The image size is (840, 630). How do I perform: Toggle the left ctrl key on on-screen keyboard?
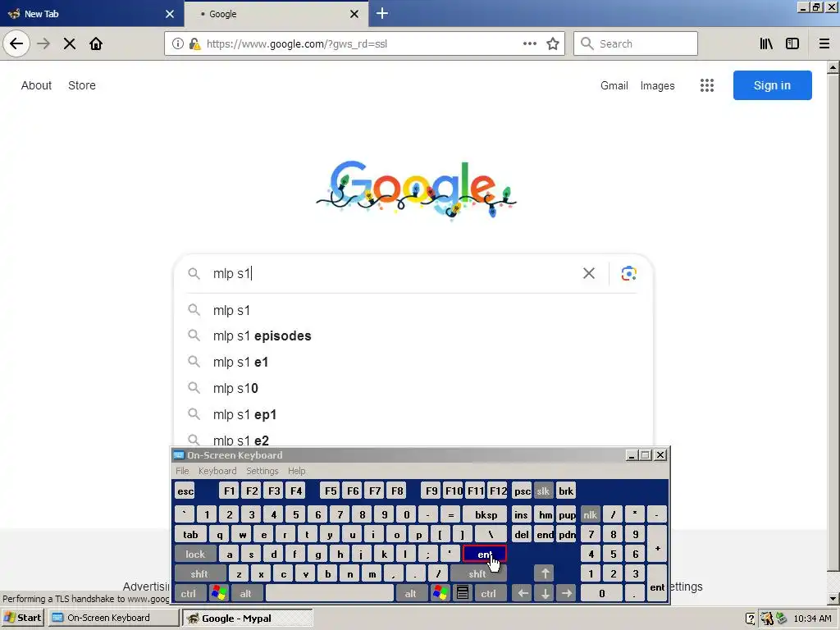189,593
